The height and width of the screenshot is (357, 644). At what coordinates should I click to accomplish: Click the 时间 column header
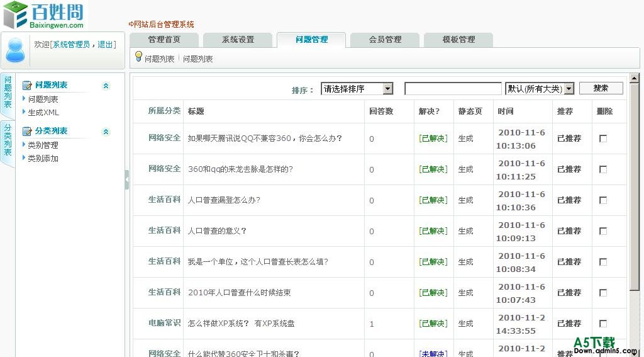(x=505, y=111)
